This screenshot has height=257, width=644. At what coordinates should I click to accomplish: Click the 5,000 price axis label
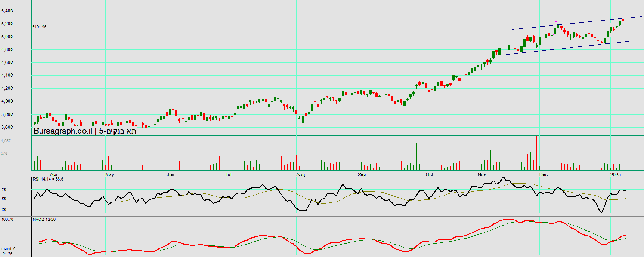pos(7,37)
